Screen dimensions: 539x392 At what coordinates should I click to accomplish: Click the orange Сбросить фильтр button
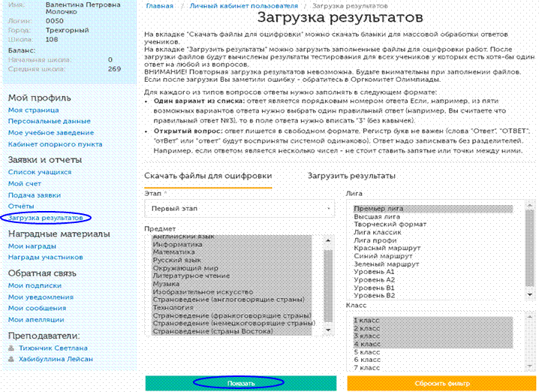point(441,383)
